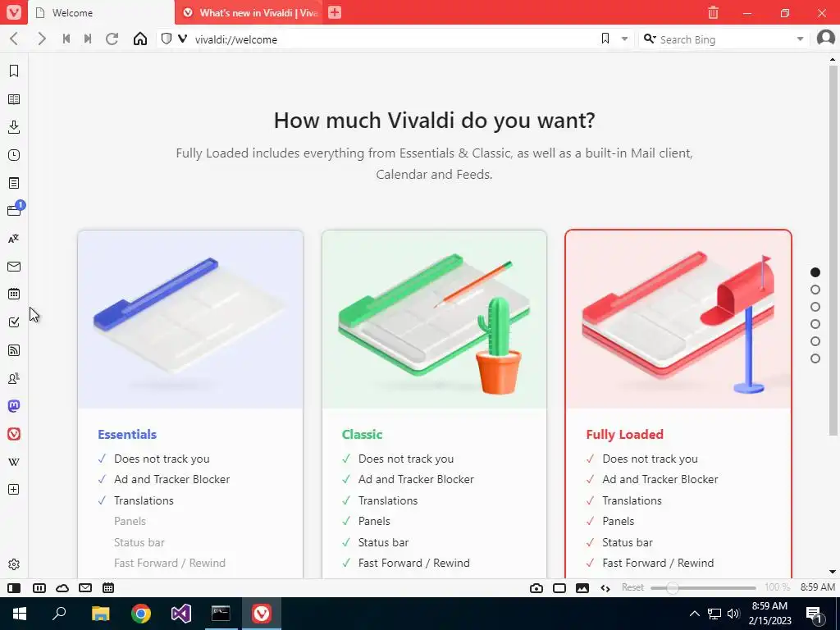Open the Bookmarks panel in the sidebar
The width and height of the screenshot is (840, 630).
[x=14, y=71]
